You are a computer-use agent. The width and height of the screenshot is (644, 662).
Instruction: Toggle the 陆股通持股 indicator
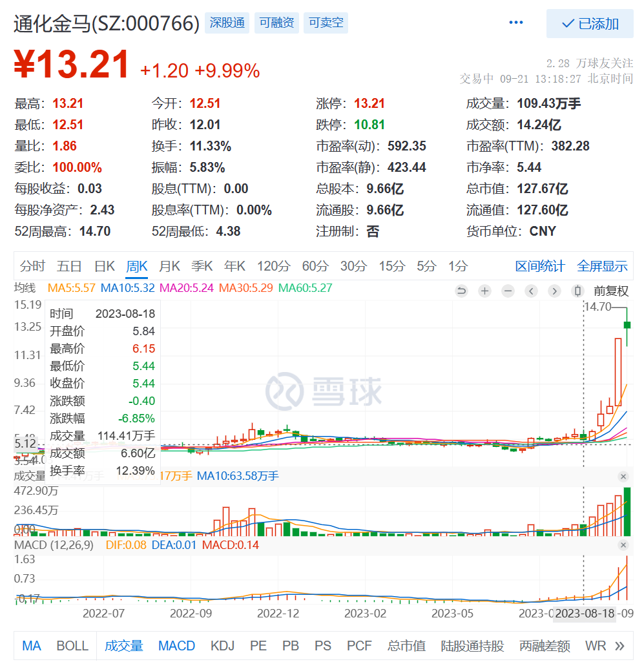point(473,646)
